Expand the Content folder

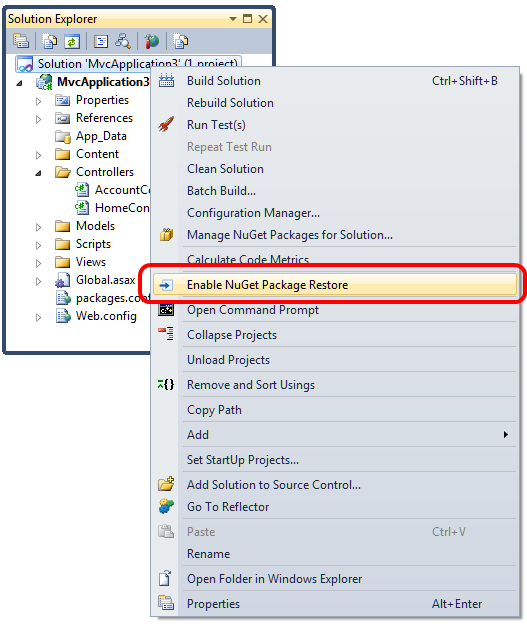[x=39, y=155]
